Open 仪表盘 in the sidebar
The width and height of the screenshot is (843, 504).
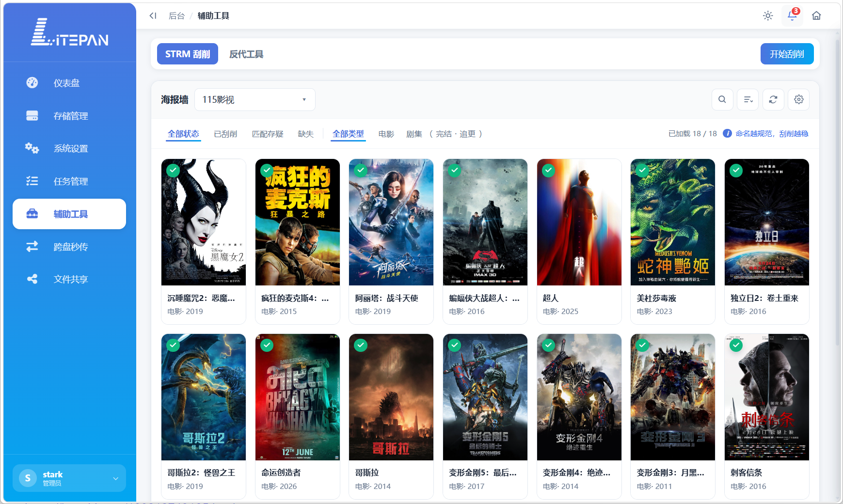pyautogui.click(x=69, y=83)
